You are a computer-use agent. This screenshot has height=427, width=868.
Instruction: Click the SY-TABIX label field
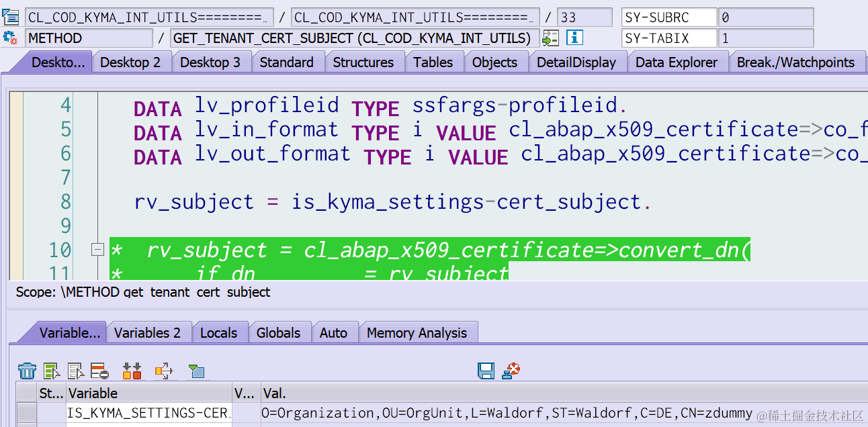tap(670, 38)
